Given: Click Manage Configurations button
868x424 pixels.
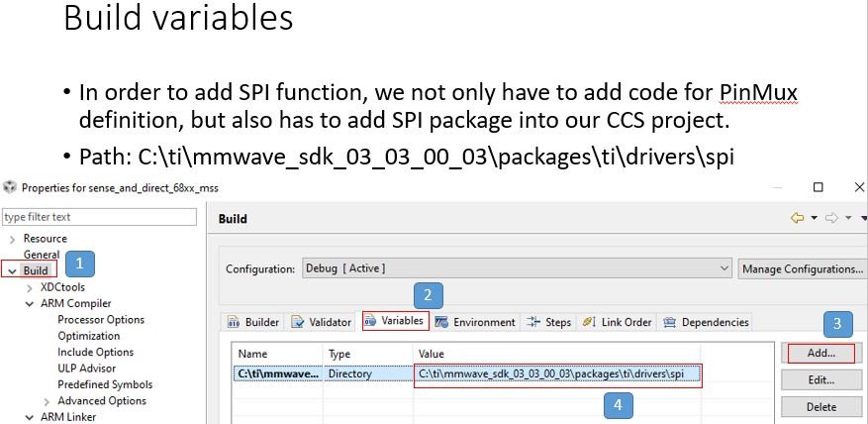Looking at the screenshot, I should (x=803, y=268).
